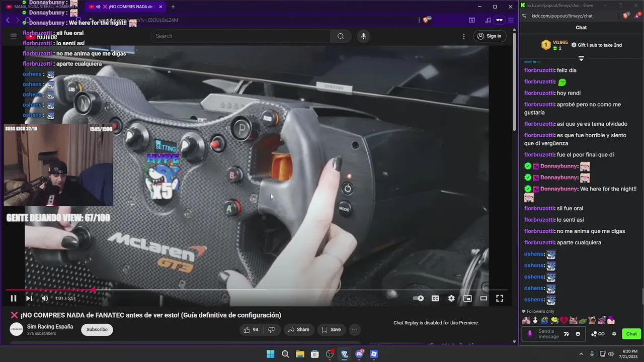
Task: Open Kick chat settings gear
Action: (614, 334)
